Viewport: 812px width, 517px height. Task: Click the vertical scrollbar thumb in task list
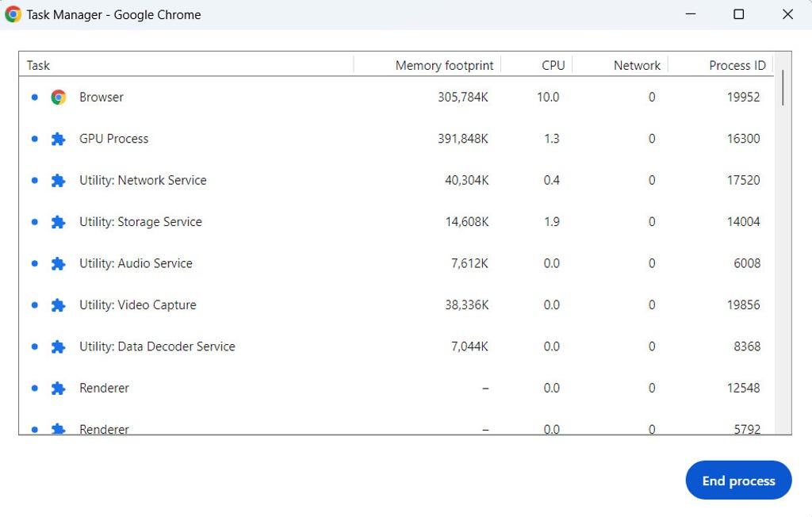[x=783, y=87]
